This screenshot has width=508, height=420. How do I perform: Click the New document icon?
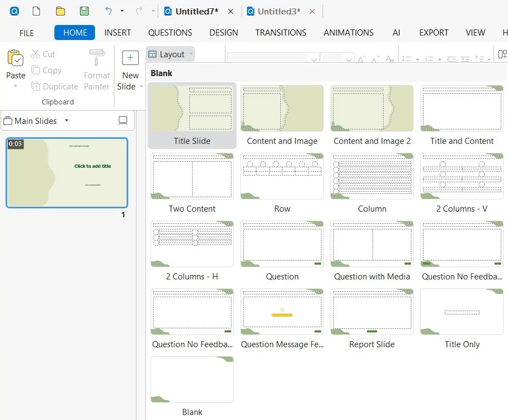pyautogui.click(x=36, y=11)
